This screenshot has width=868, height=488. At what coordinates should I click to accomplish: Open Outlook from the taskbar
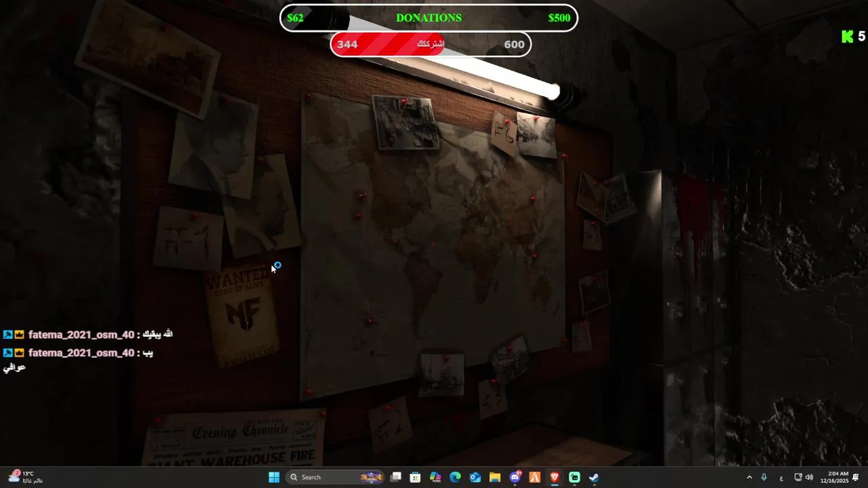click(475, 477)
